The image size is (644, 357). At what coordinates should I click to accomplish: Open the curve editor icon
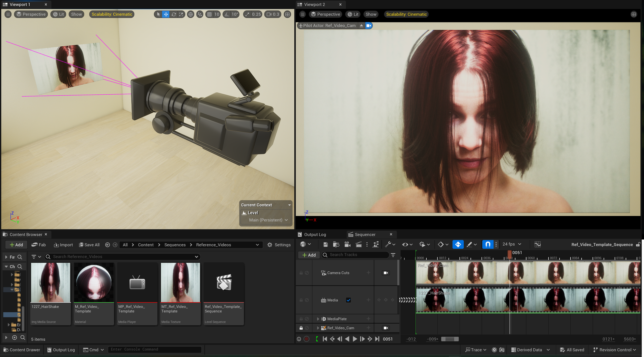coord(537,244)
